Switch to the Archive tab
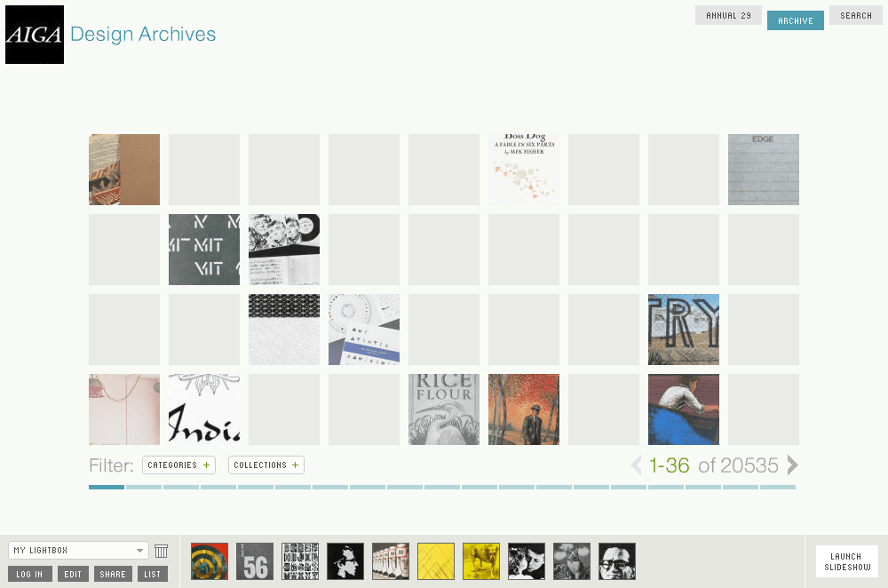Screen dimensions: 888x588 (x=795, y=20)
